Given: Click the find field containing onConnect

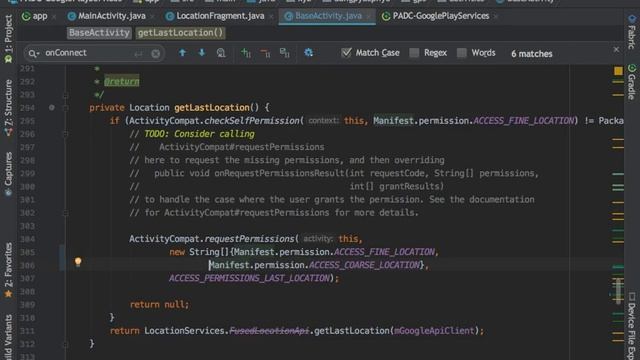Looking at the screenshot, I should (94, 53).
